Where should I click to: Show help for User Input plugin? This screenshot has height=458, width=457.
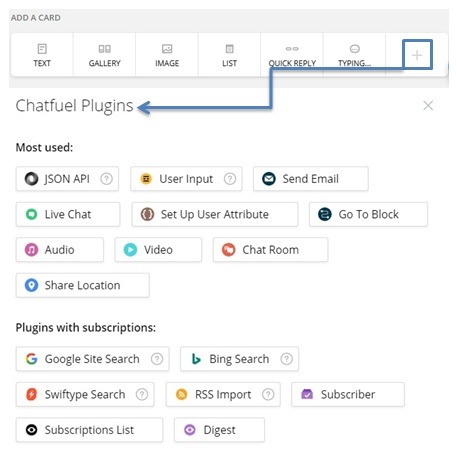tap(230, 179)
